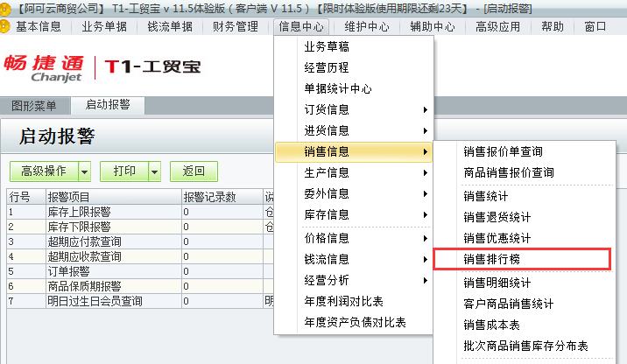627x364 pixels.
Task: Select 销售优惠统计
Action: (x=524, y=239)
